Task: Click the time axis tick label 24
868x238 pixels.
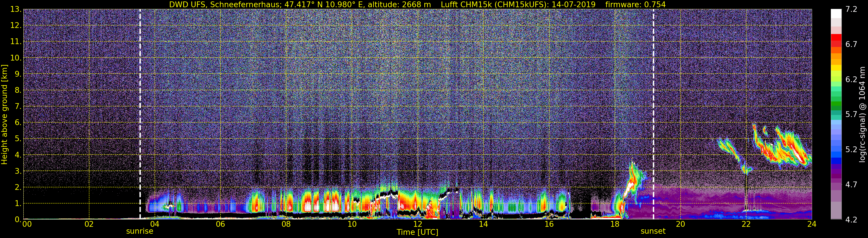Action: tap(812, 224)
